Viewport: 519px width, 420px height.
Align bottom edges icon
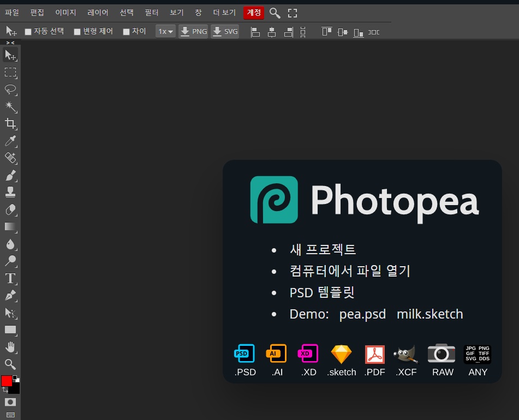point(359,32)
